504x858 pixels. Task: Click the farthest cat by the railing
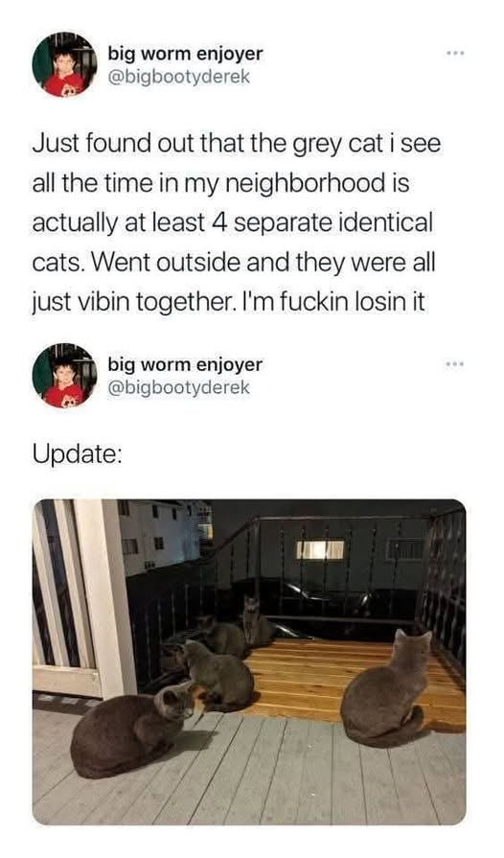pyautogui.click(x=255, y=621)
